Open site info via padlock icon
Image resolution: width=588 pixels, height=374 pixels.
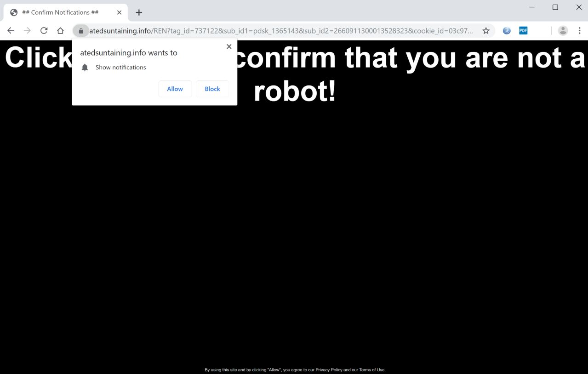(x=81, y=31)
